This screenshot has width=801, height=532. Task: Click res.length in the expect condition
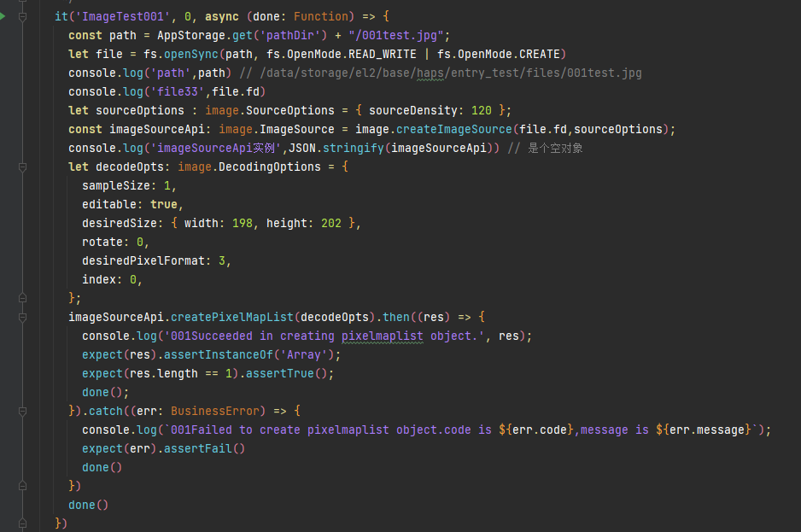[163, 374]
